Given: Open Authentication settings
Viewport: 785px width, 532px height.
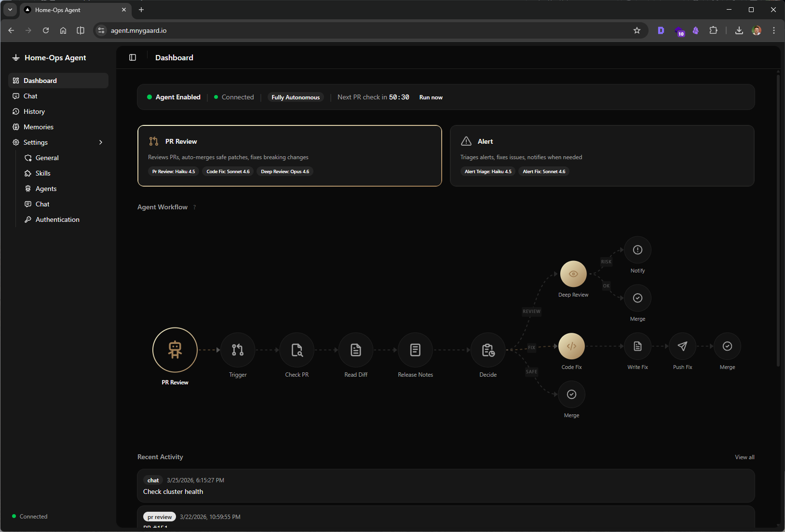Looking at the screenshot, I should (x=64, y=219).
